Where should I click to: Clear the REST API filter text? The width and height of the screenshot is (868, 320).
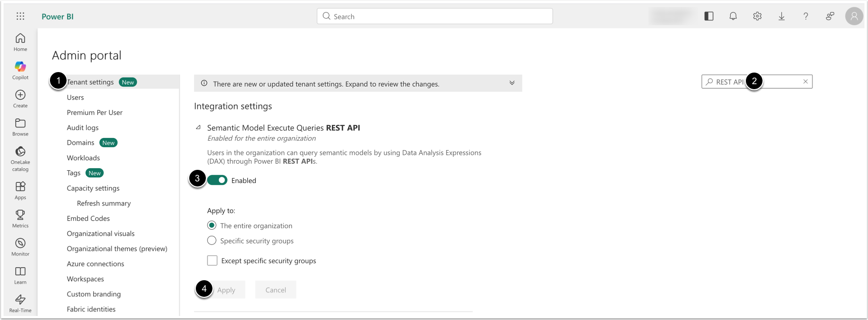pyautogui.click(x=805, y=82)
